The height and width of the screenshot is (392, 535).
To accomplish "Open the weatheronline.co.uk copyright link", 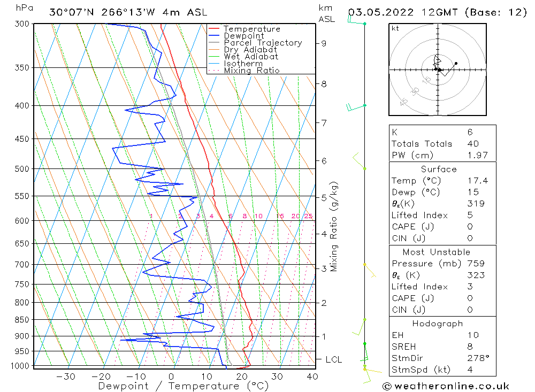I will (x=446, y=386).
